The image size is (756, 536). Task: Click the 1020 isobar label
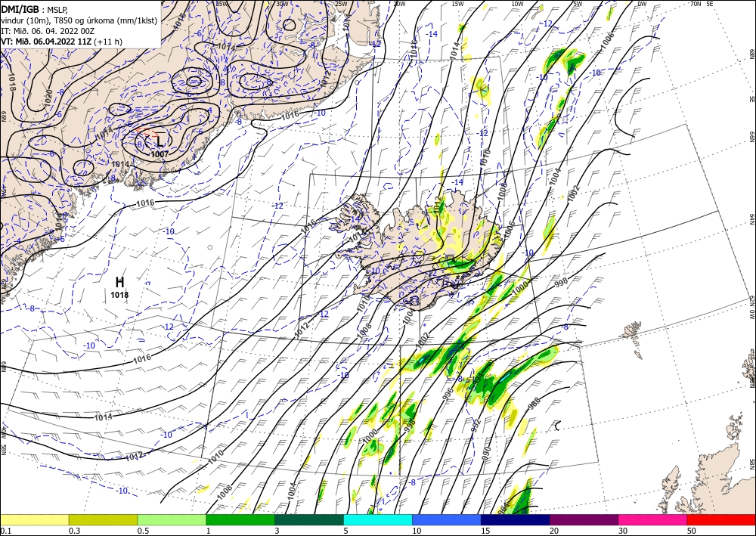pos(48,98)
